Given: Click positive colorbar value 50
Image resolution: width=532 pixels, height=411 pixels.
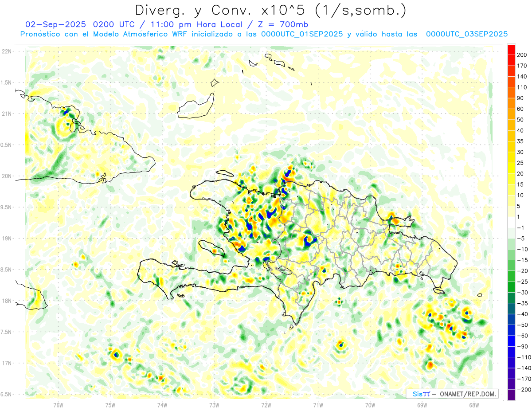Looking at the screenshot, I should (x=520, y=120).
